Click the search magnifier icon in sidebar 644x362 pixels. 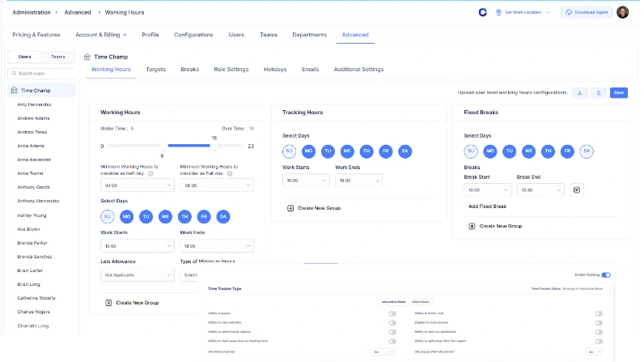click(x=14, y=73)
